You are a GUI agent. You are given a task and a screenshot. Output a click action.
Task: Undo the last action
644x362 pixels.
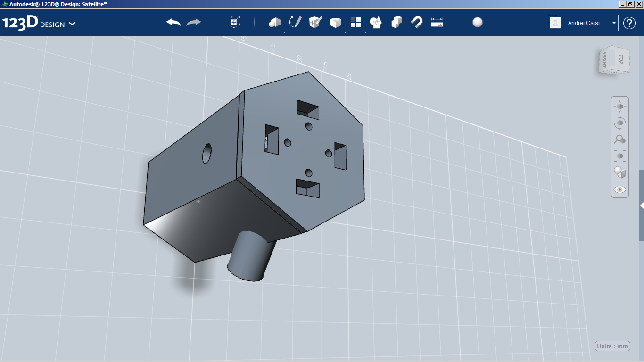tap(173, 22)
